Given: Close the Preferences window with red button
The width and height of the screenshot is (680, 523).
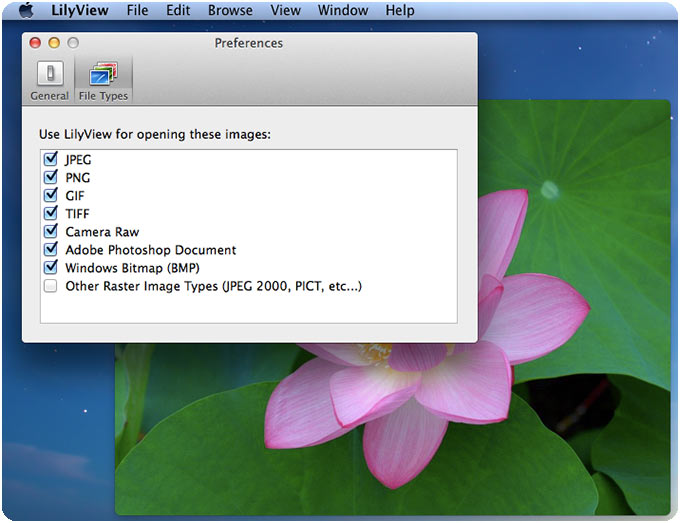Looking at the screenshot, I should [x=35, y=43].
